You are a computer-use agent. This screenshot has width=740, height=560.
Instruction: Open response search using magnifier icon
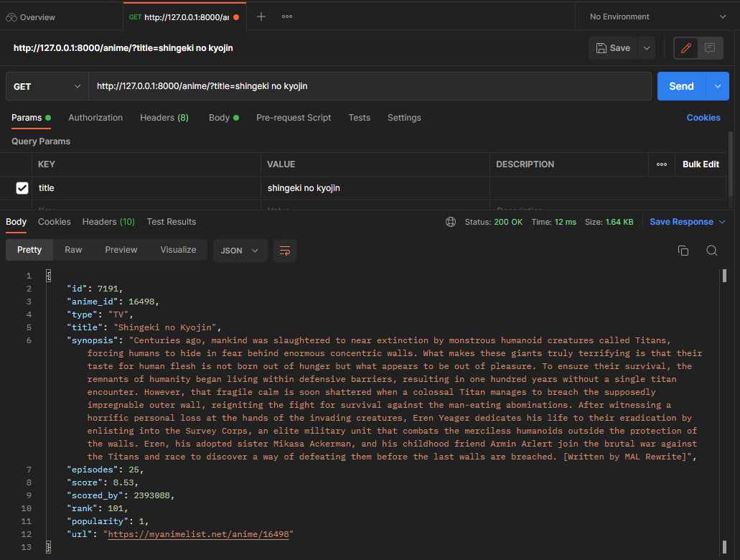click(x=711, y=250)
